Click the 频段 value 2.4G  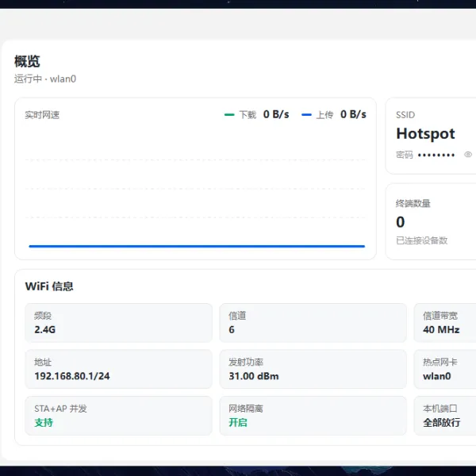point(45,330)
